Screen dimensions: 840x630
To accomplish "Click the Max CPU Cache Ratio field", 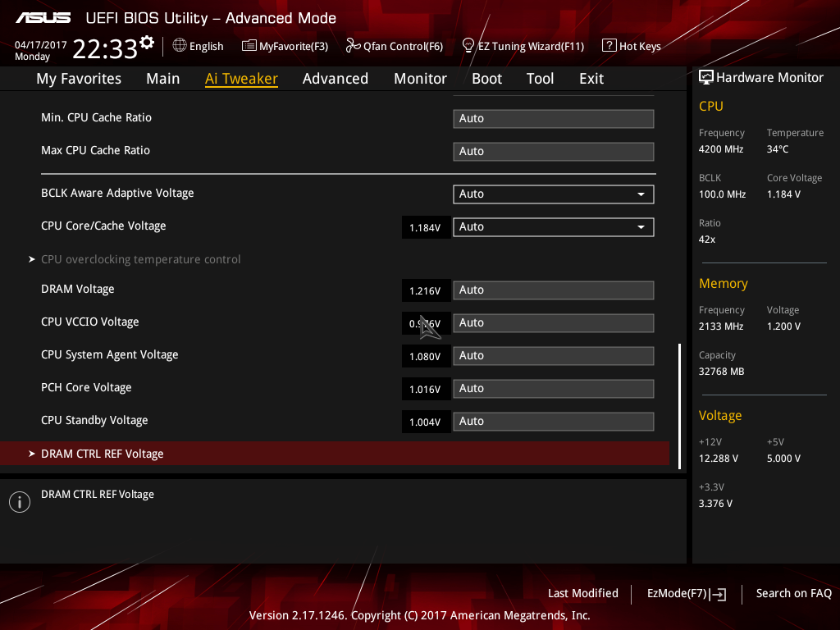I will [554, 151].
